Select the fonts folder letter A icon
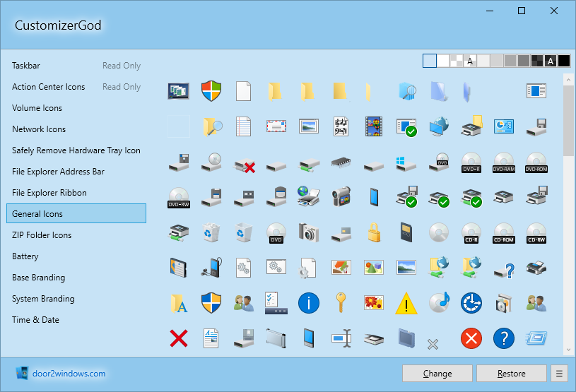 click(180, 304)
